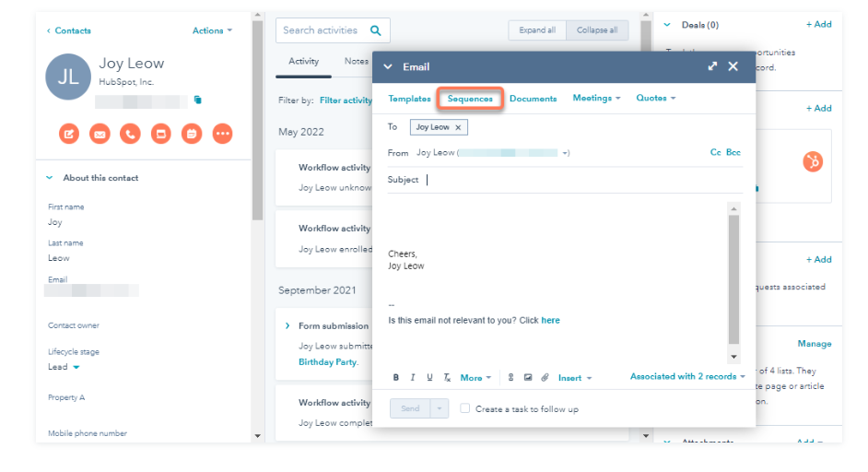The height and width of the screenshot is (472, 868).
Task: Click the Mobile phone number field label
Action: tap(88, 433)
